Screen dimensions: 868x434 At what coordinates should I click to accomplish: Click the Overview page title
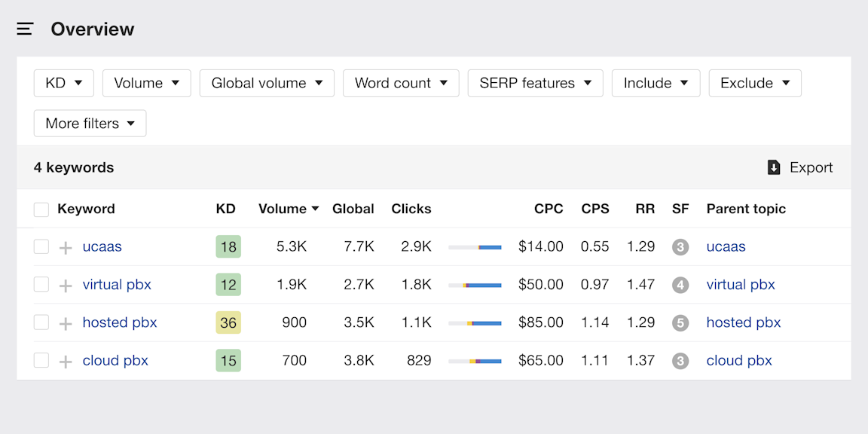(x=93, y=29)
